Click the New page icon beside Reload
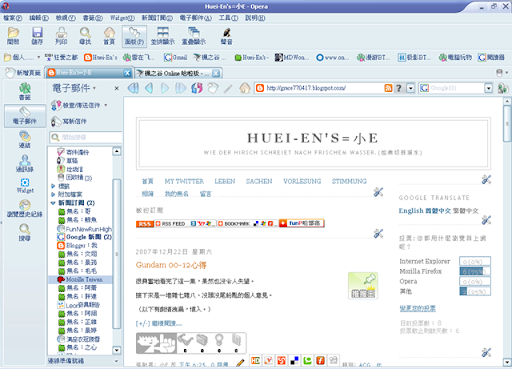 point(213,88)
